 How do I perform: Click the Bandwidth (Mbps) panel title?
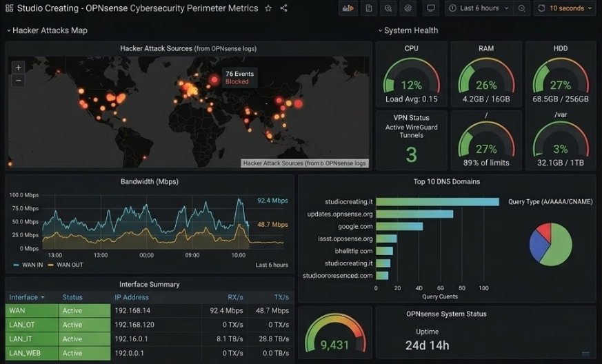click(149, 181)
